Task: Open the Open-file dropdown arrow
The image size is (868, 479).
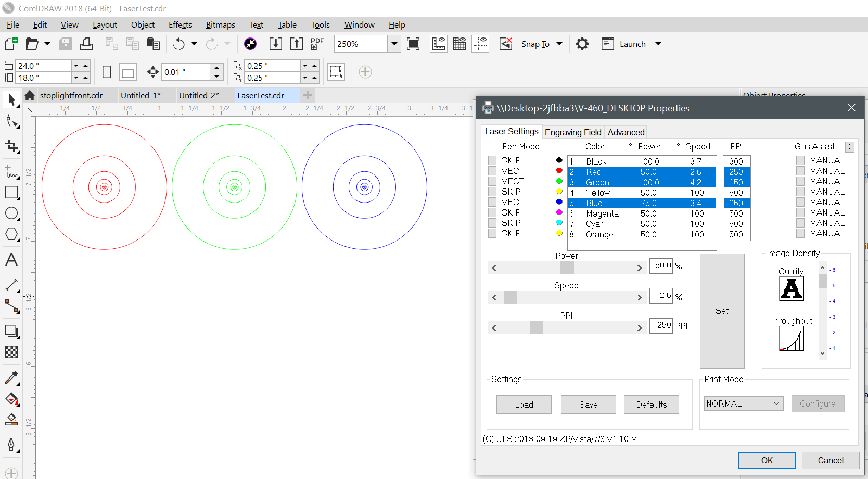Action: tap(47, 44)
